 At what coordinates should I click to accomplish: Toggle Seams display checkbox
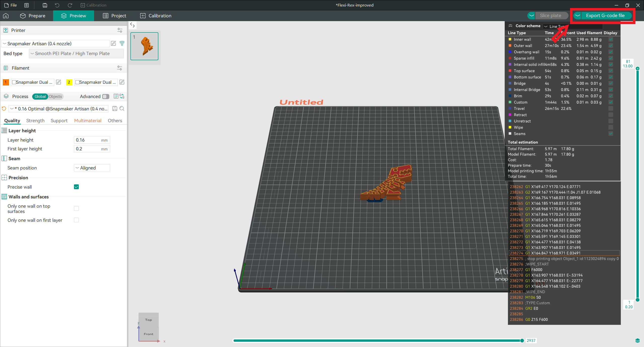(x=611, y=134)
